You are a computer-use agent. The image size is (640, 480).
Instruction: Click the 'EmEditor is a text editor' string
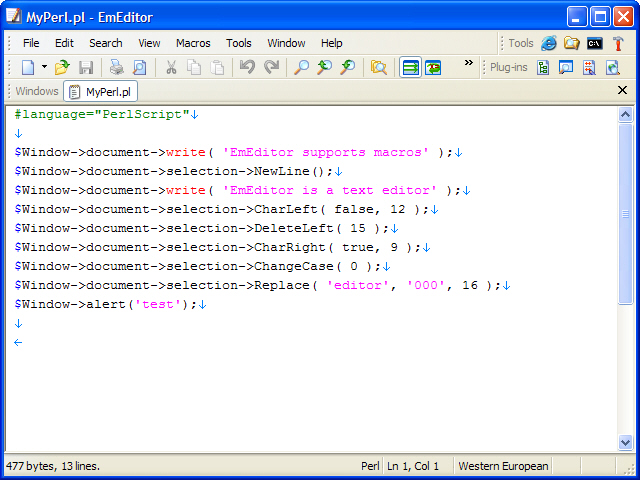point(329,191)
